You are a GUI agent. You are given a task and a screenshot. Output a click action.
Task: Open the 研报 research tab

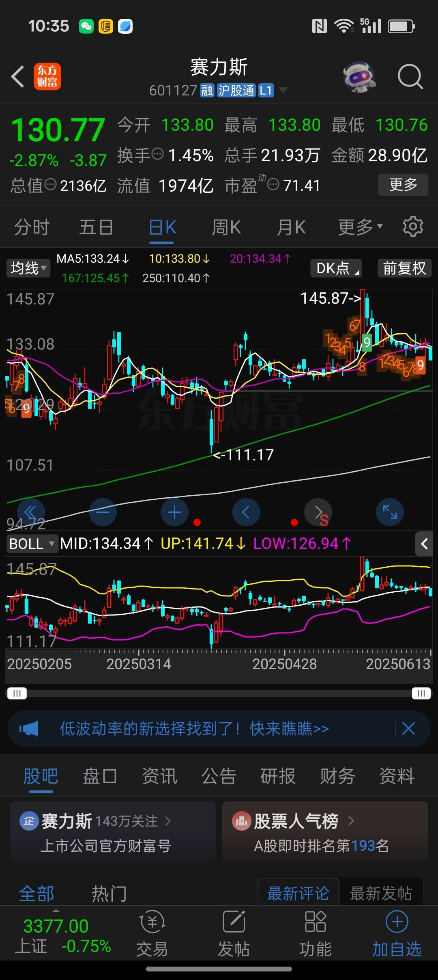(278, 776)
